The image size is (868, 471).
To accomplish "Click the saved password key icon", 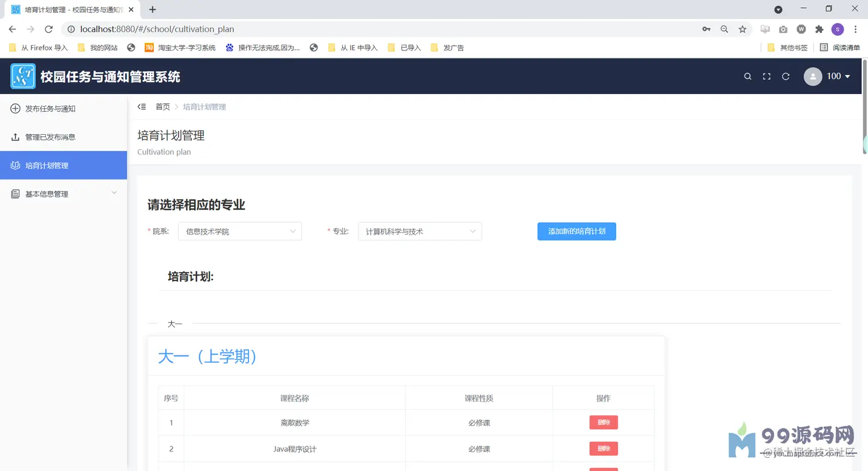I will 706,29.
